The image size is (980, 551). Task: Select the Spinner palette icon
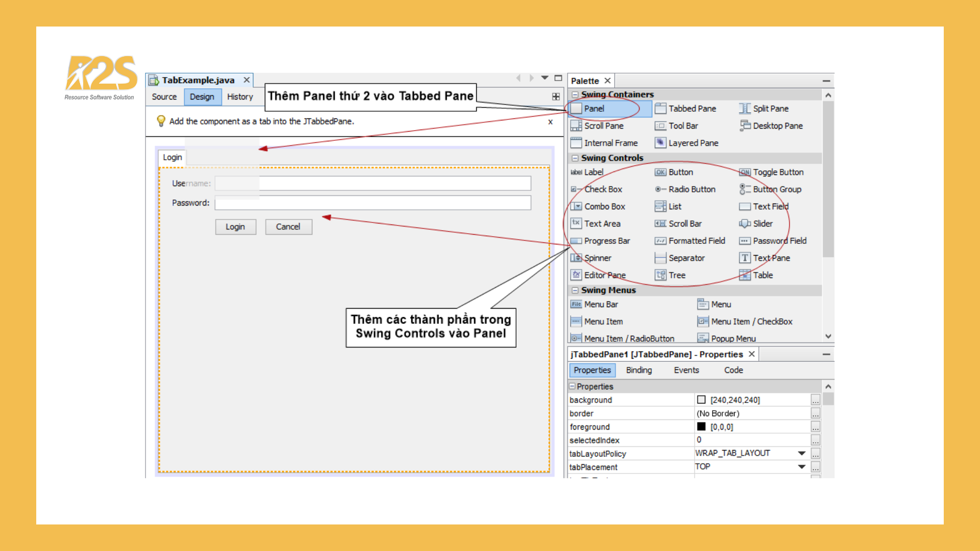tap(576, 258)
